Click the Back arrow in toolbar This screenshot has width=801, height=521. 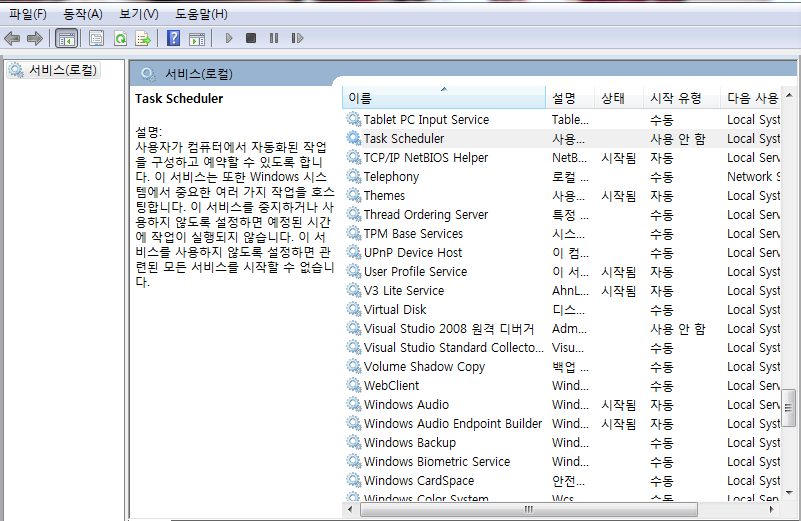tap(12, 38)
